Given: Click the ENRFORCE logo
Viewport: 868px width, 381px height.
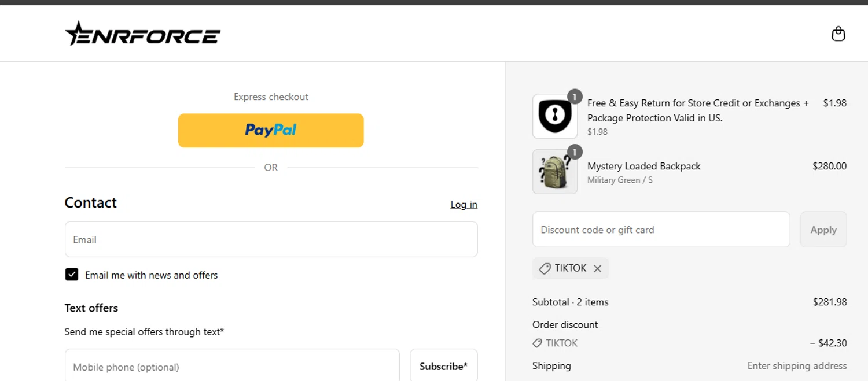Looking at the screenshot, I should (142, 34).
